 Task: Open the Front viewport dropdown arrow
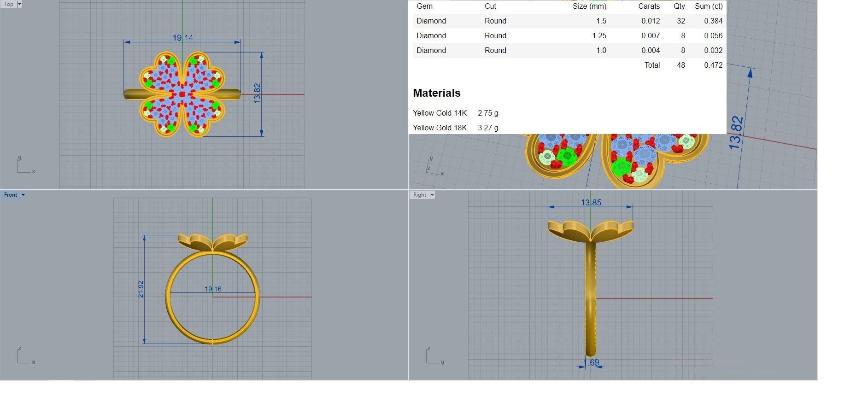point(23,195)
